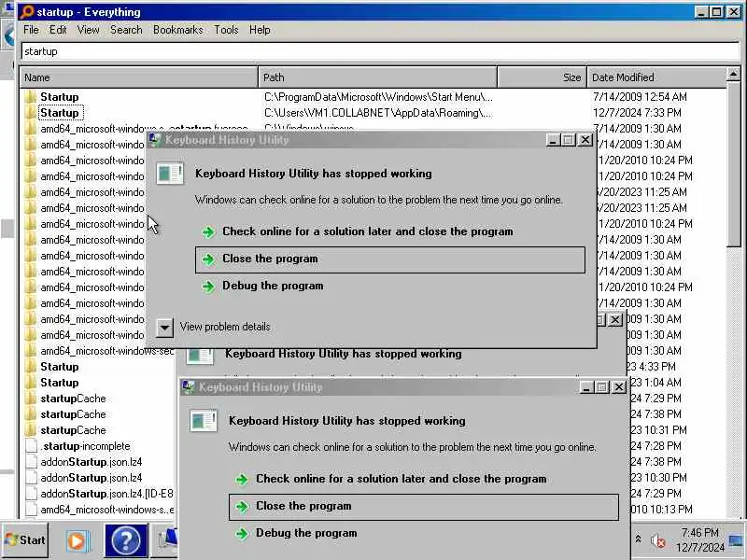Select the Startup folder in Users VM1.COLLABNET path
Viewport: 747px width, 560px height.
[x=59, y=113]
